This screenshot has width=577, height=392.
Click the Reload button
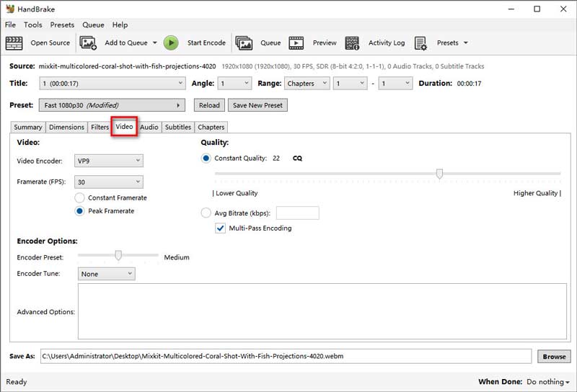pyautogui.click(x=209, y=105)
